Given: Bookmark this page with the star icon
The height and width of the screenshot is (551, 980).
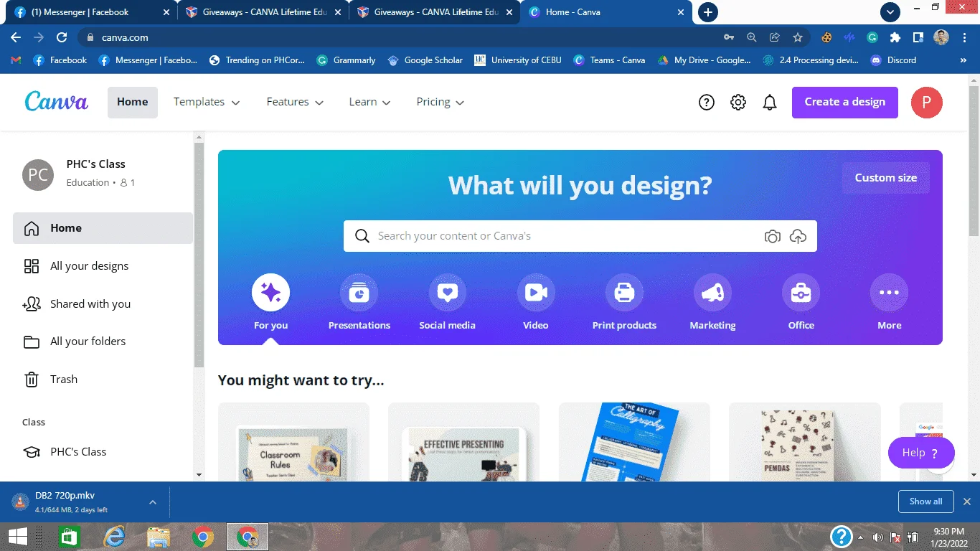Looking at the screenshot, I should coord(798,37).
